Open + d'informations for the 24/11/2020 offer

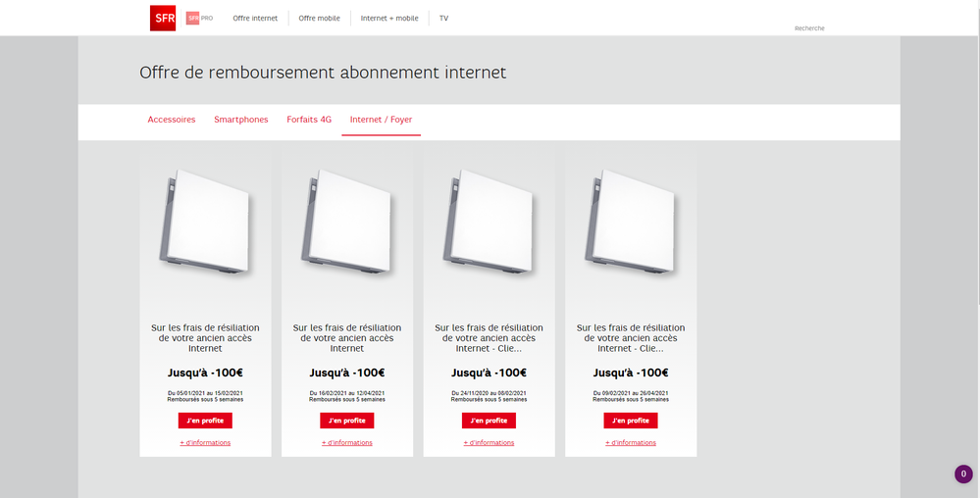(x=489, y=443)
